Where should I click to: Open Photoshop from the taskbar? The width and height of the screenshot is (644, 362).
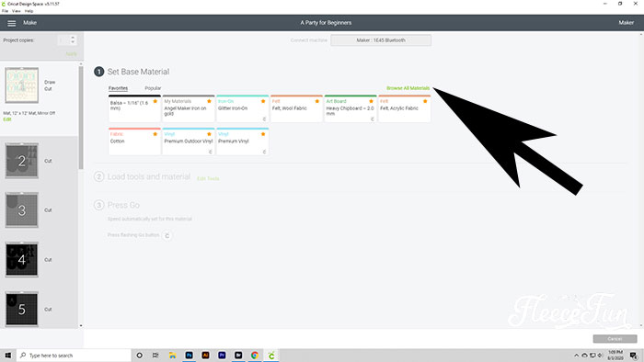pyautogui.click(x=189, y=356)
